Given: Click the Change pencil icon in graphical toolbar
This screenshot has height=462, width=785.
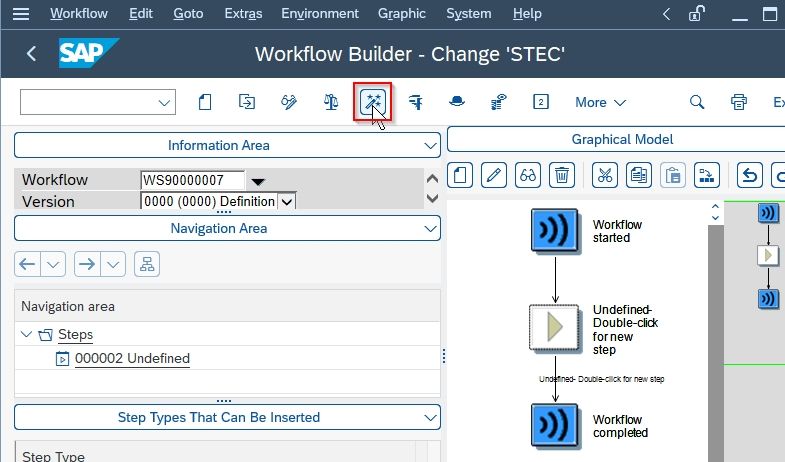Looking at the screenshot, I should pos(494,175).
